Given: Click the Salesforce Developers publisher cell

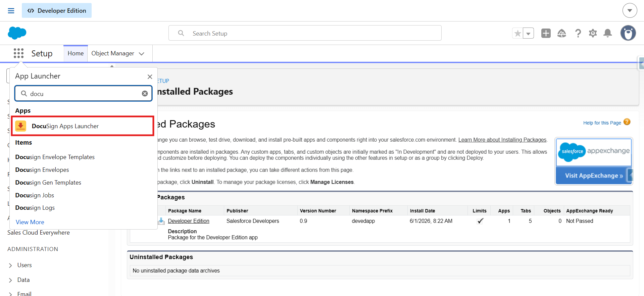Looking at the screenshot, I should (x=253, y=221).
